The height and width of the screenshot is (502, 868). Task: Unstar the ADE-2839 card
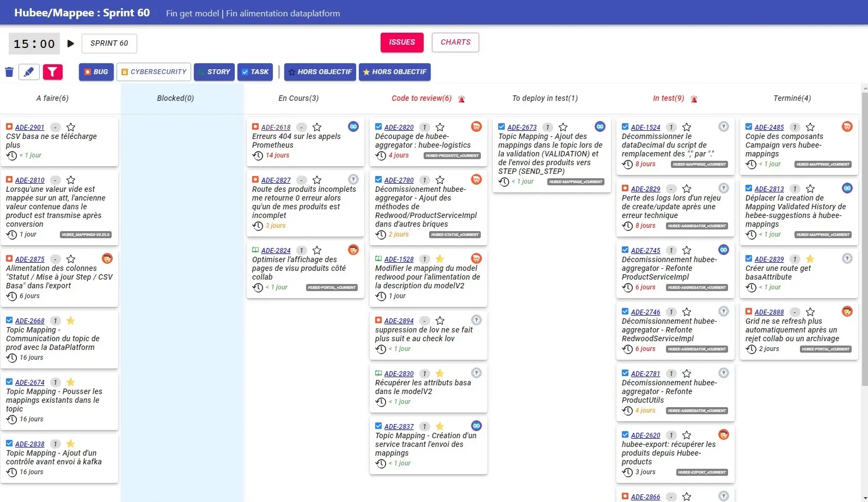[810, 259]
